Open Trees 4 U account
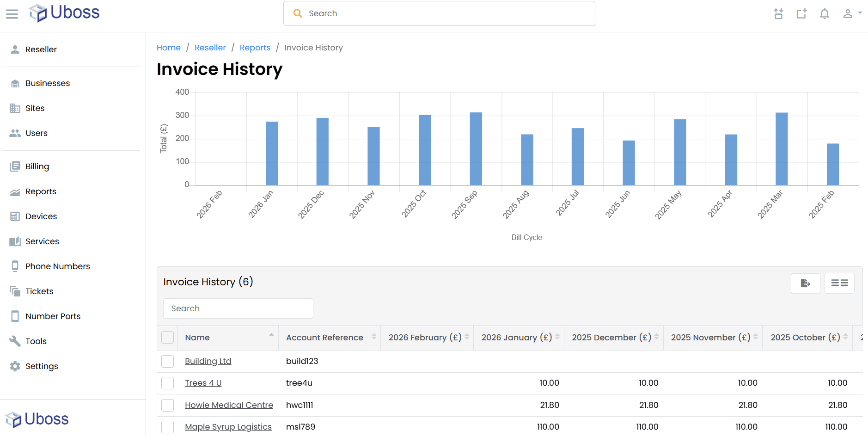Viewport: 868px width, 437px height. [203, 383]
